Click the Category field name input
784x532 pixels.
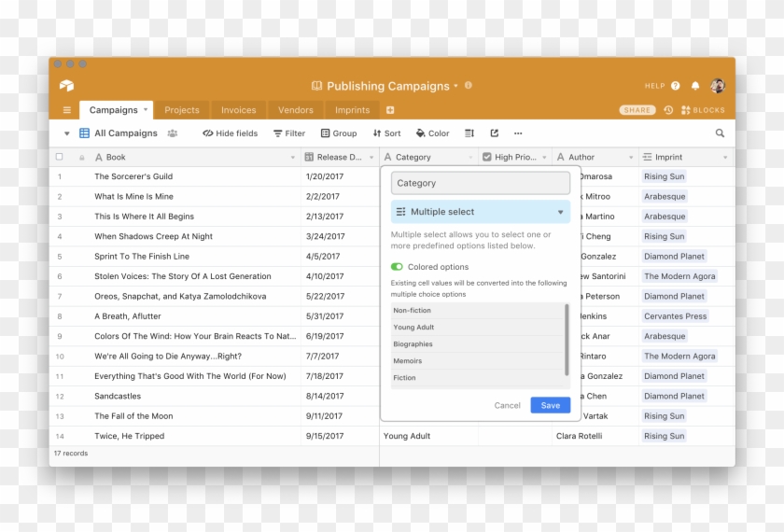pos(480,183)
